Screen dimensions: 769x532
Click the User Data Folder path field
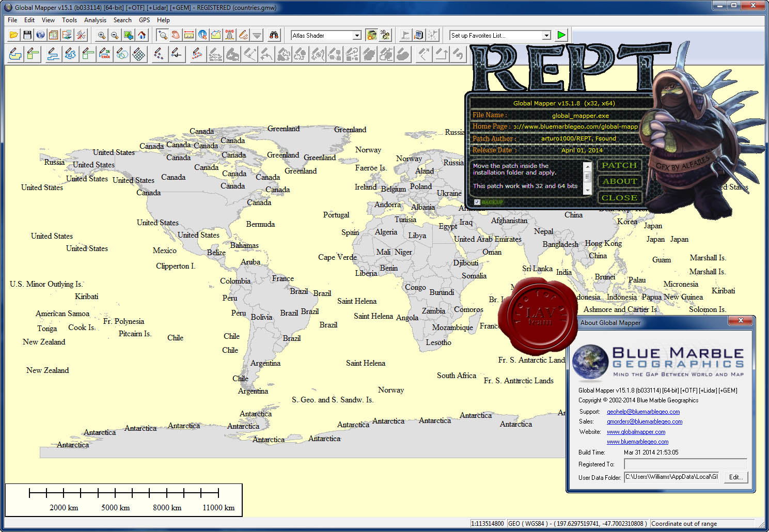672,477
